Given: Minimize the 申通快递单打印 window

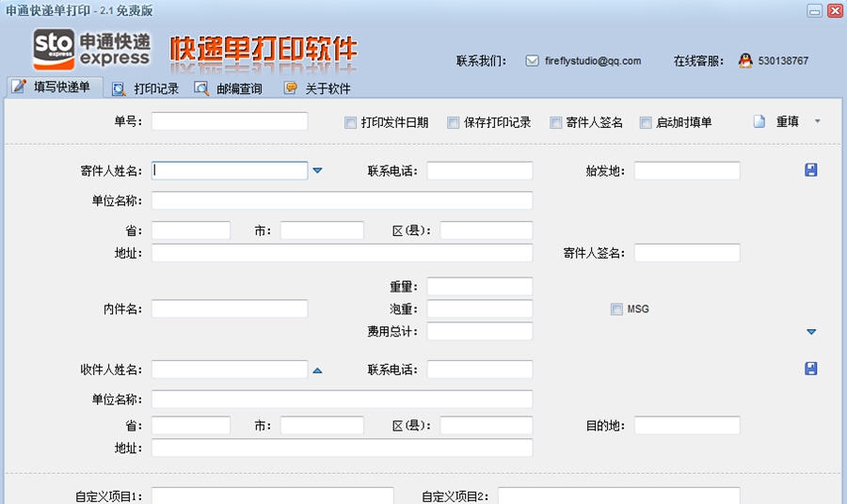Looking at the screenshot, I should [815, 10].
